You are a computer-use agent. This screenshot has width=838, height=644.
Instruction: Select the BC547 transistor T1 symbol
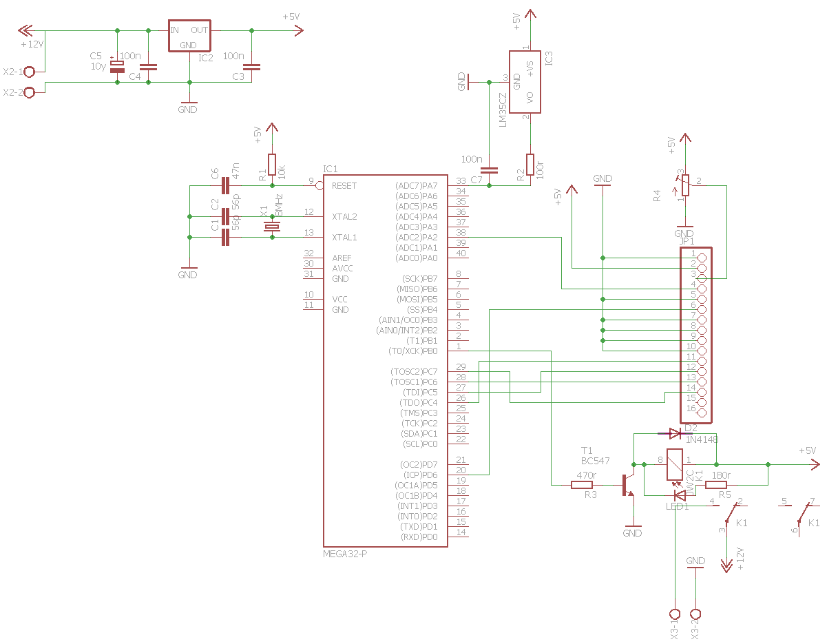[628, 485]
